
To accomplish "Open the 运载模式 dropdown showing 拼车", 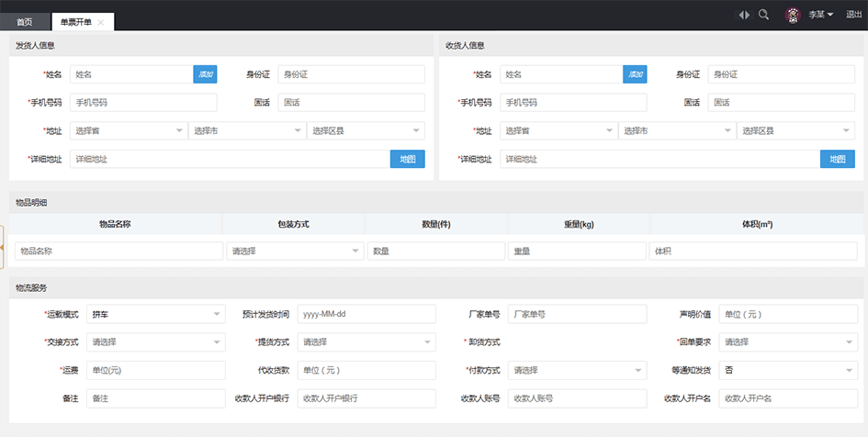I will point(155,315).
